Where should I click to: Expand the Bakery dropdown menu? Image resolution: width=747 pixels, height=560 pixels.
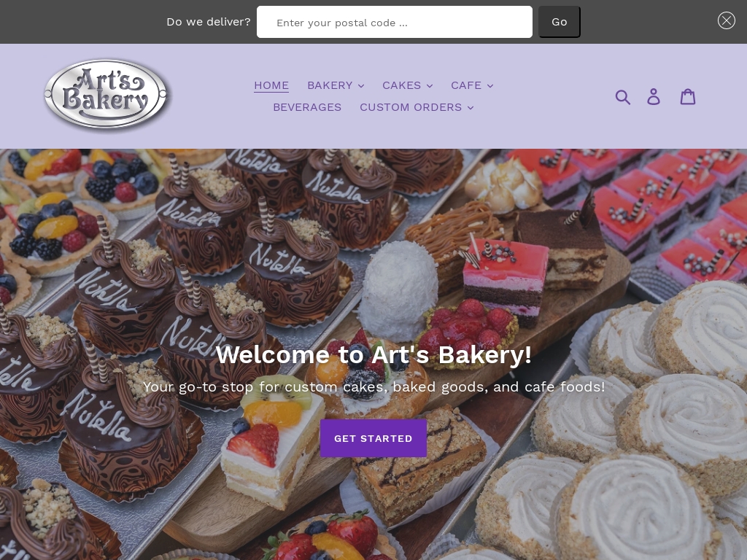(x=336, y=85)
